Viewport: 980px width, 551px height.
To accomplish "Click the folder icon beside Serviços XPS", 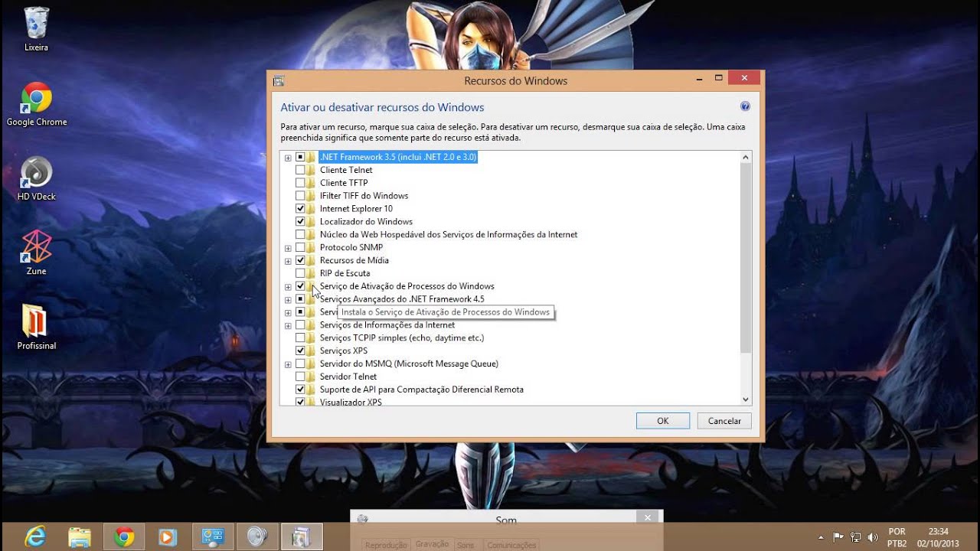I will (x=311, y=350).
